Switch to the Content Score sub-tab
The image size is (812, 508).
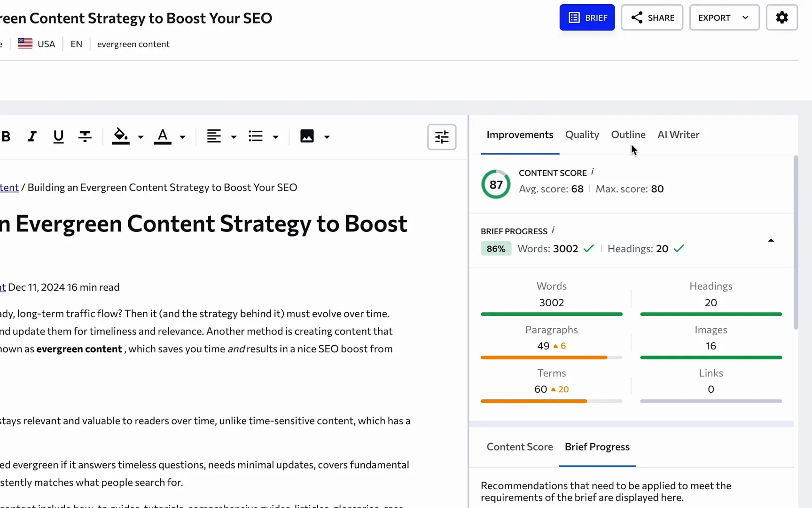(x=519, y=447)
